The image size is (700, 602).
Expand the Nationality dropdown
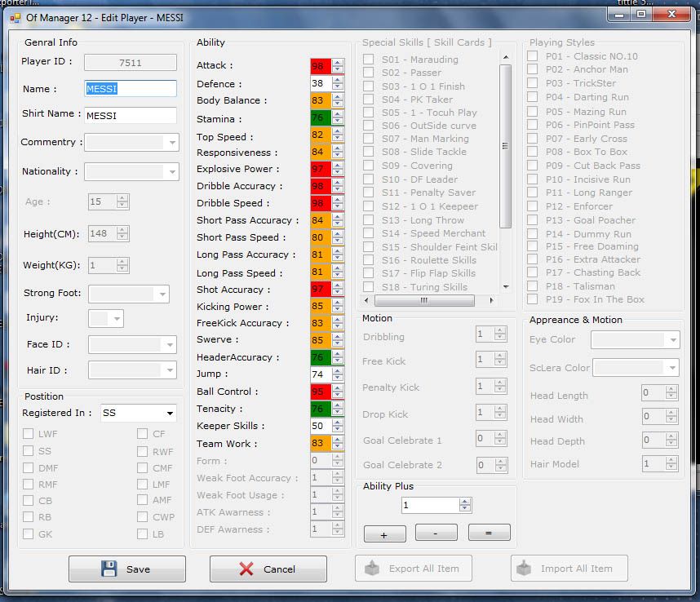(171, 172)
